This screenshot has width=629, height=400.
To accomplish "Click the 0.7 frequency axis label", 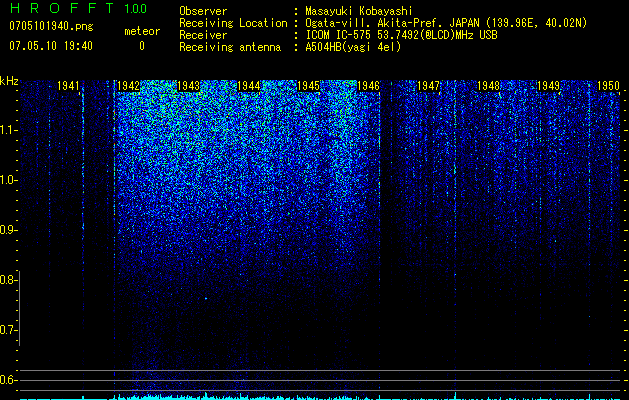I will (x=8, y=330).
